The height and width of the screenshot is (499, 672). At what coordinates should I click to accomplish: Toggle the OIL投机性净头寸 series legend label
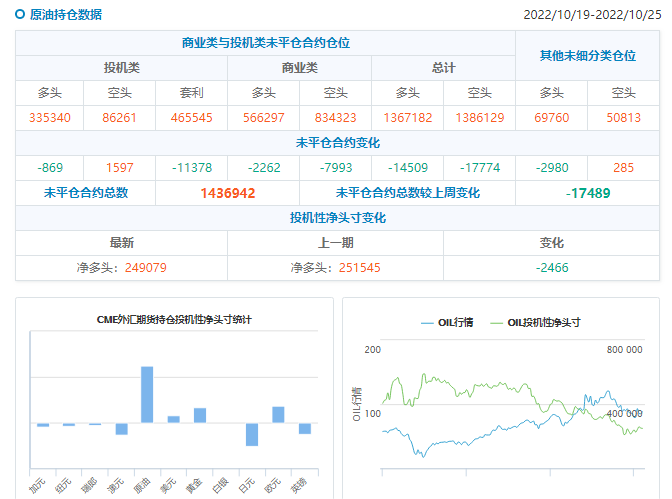pos(544,323)
